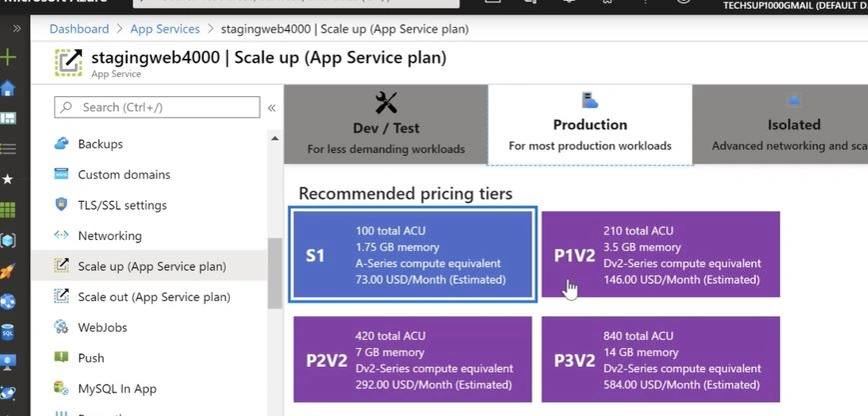Image resolution: width=868 pixels, height=416 pixels.
Task: Collapse the resource menu with double arrows
Action: (x=272, y=108)
